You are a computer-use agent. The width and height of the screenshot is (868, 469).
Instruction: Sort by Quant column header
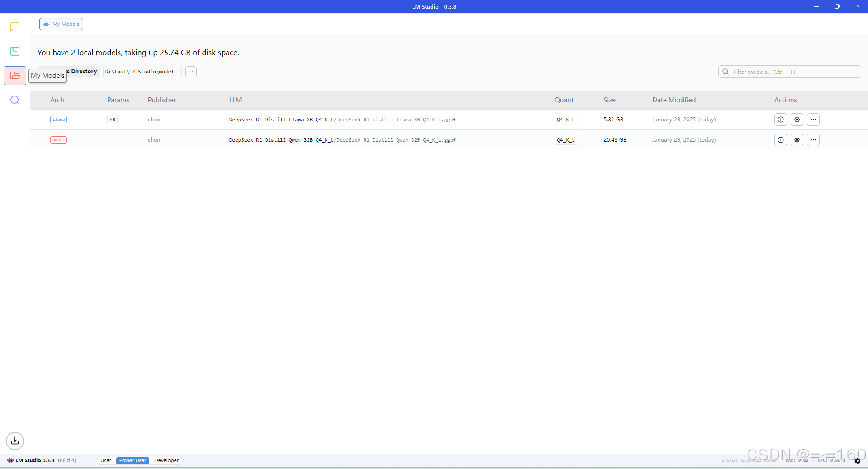click(x=564, y=100)
